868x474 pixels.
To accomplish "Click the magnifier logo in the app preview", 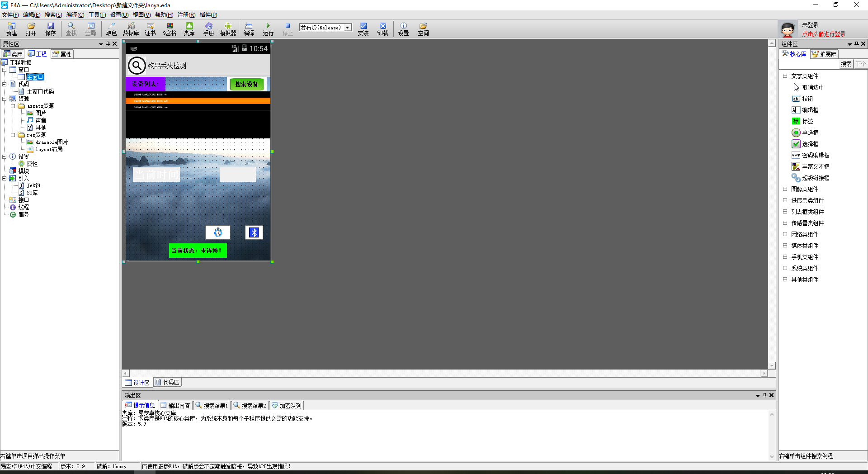I will tap(137, 66).
